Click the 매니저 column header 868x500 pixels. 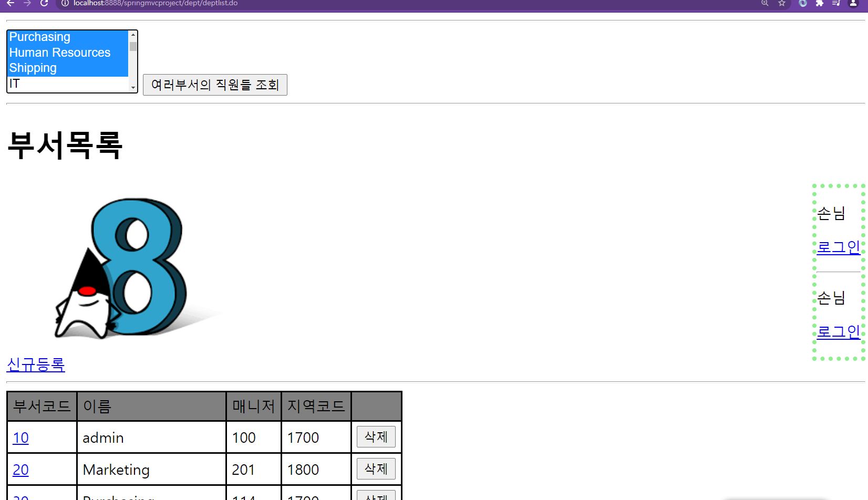[254, 406]
